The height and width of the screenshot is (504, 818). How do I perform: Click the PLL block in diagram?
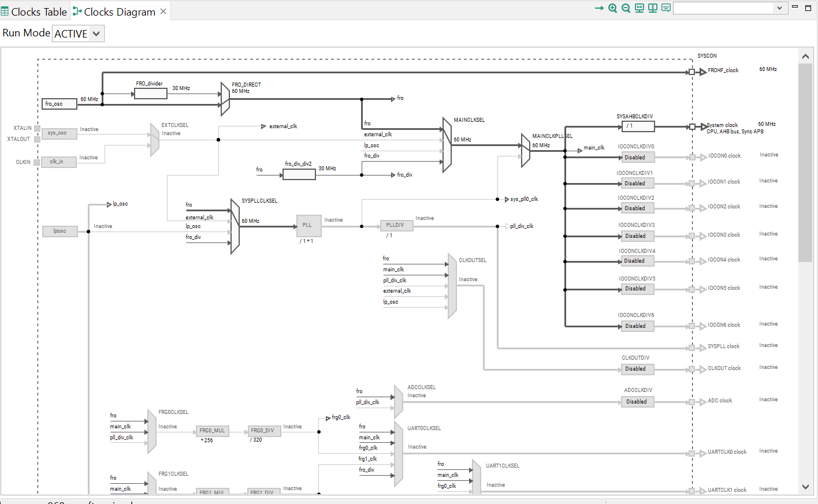click(308, 226)
